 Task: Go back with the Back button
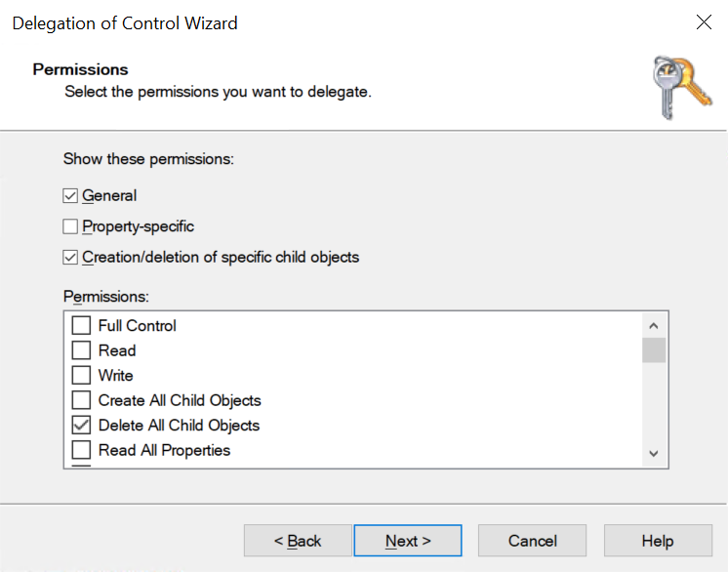(298, 541)
